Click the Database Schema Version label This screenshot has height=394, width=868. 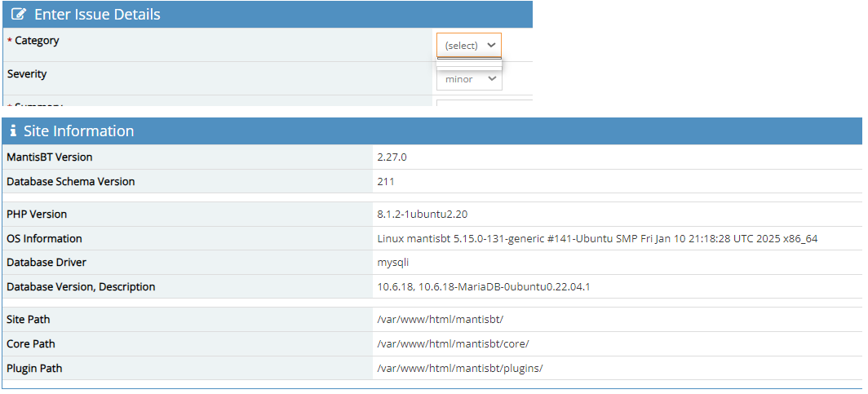70,182
